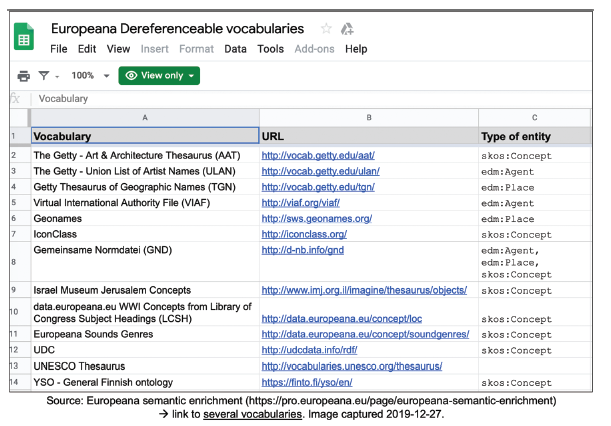Click the document title text
Image resolution: width=611 pixels, height=426 pixels.
(x=177, y=29)
